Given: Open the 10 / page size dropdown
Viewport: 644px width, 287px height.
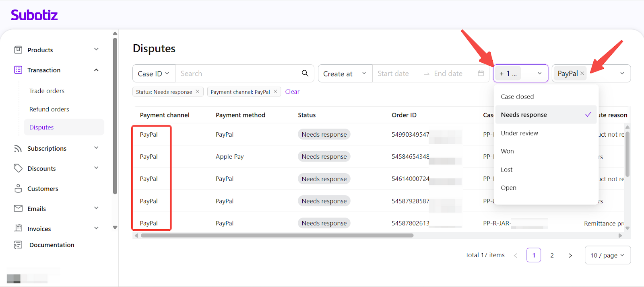Looking at the screenshot, I should pos(607,255).
